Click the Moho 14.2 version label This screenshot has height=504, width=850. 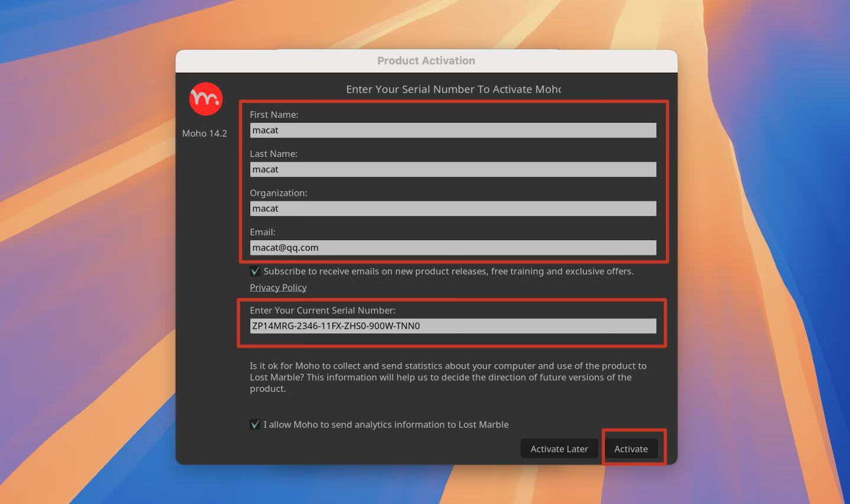(x=205, y=133)
